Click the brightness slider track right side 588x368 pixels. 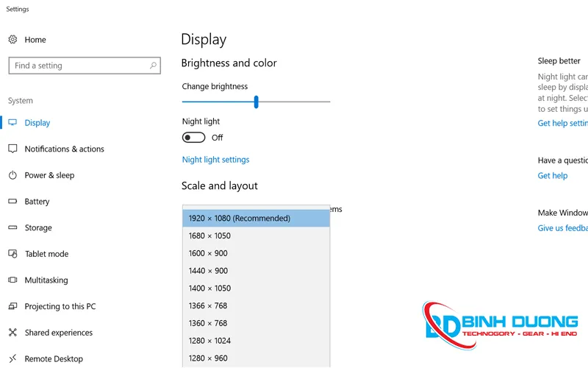(x=295, y=102)
